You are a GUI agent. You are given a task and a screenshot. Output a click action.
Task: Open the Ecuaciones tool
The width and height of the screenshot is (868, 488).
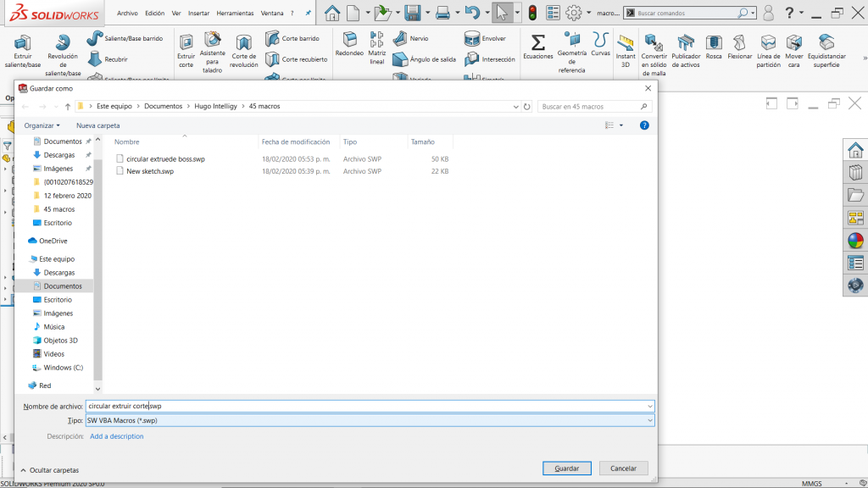coord(538,47)
